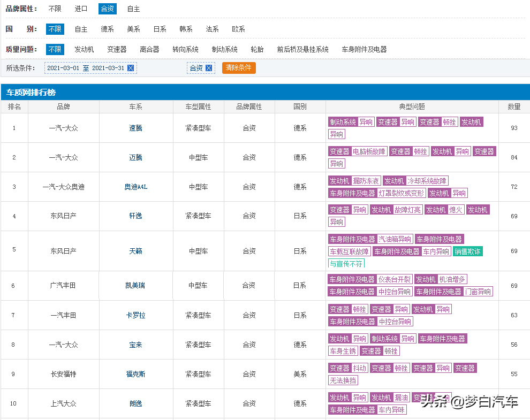
Task: Filter by 法系 country
Action: click(x=213, y=29)
